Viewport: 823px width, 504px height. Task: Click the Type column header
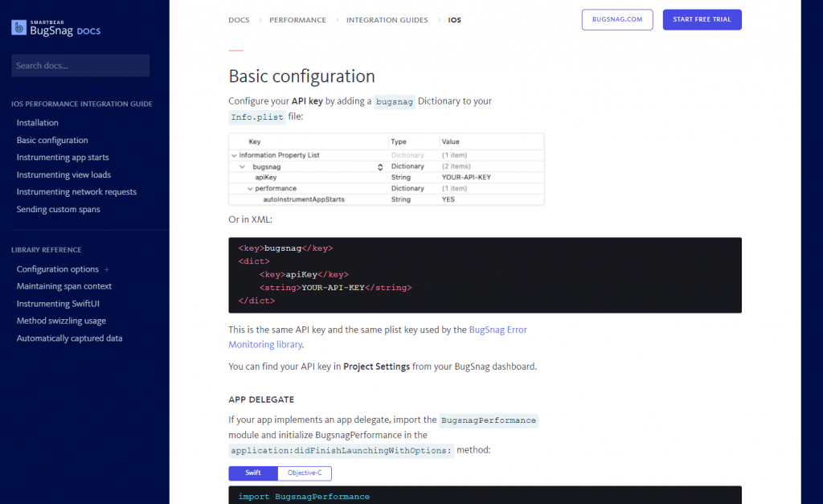click(x=399, y=141)
